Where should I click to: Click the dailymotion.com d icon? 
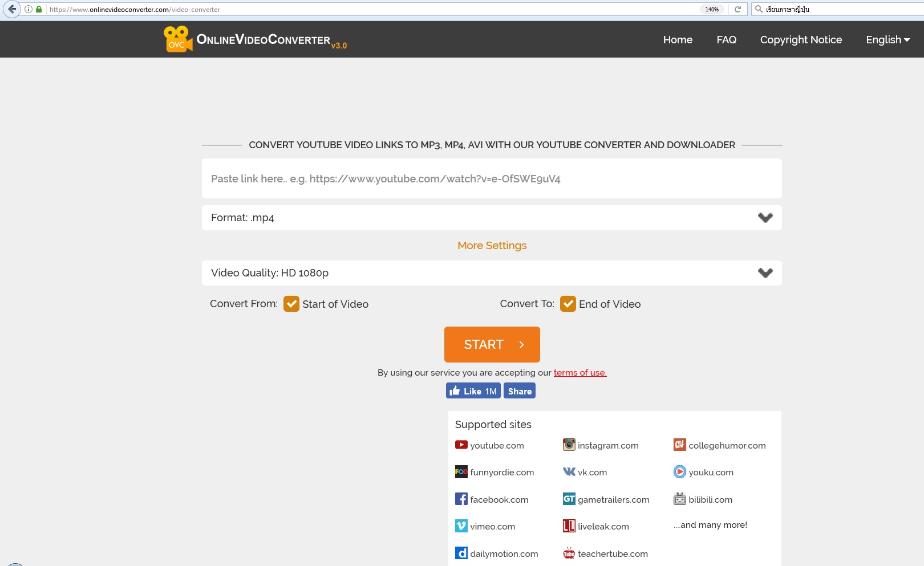point(461,553)
